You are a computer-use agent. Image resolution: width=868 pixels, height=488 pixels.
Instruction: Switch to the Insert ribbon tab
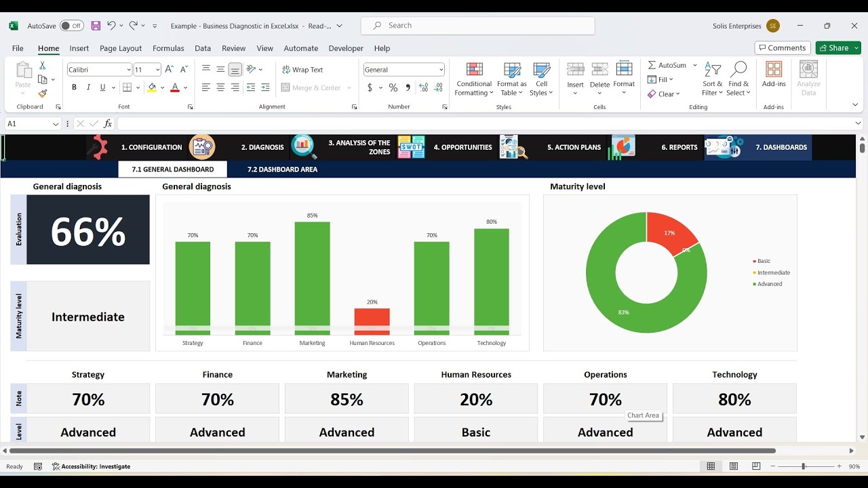click(79, 48)
